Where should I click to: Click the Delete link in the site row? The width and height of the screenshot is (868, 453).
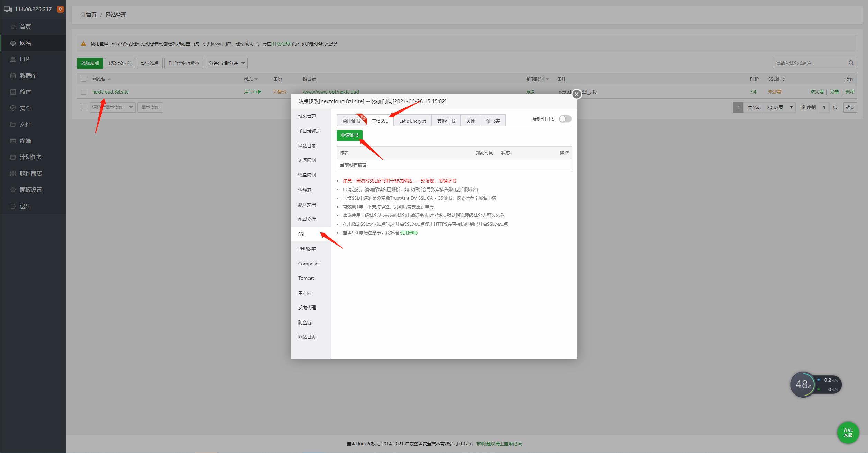tap(850, 92)
